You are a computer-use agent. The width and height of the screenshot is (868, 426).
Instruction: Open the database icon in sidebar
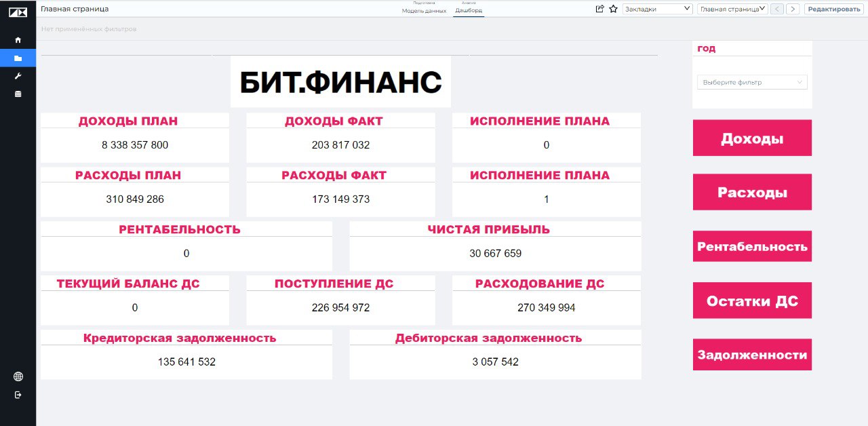click(x=18, y=94)
